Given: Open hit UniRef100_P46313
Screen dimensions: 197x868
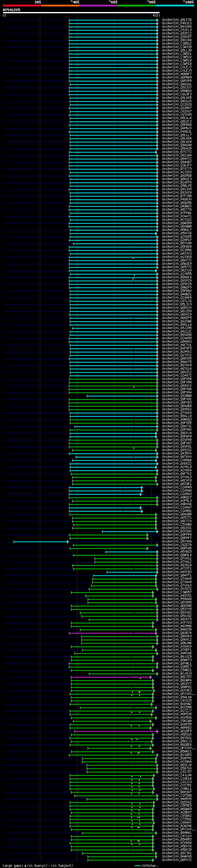Looking at the screenshot, I should click(177, 23).
